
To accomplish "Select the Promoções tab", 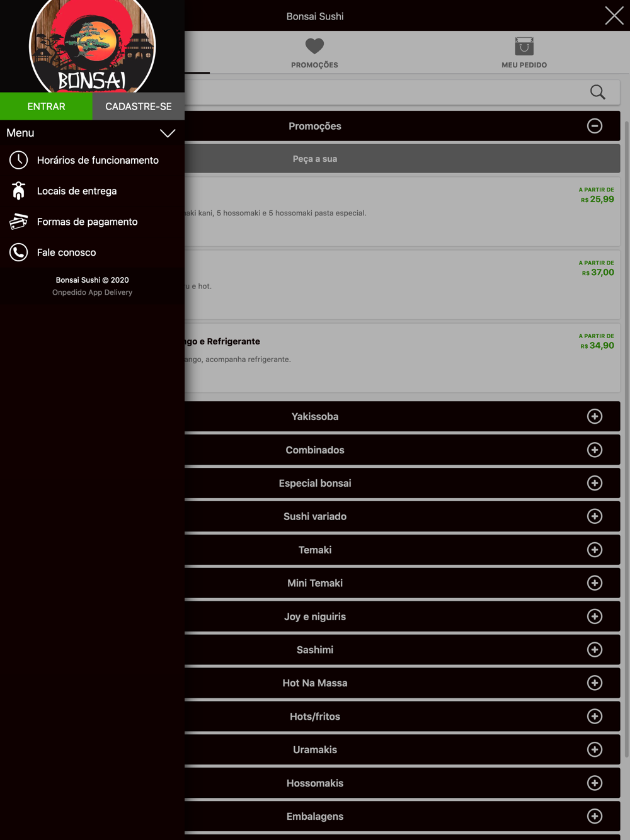I will point(314,53).
